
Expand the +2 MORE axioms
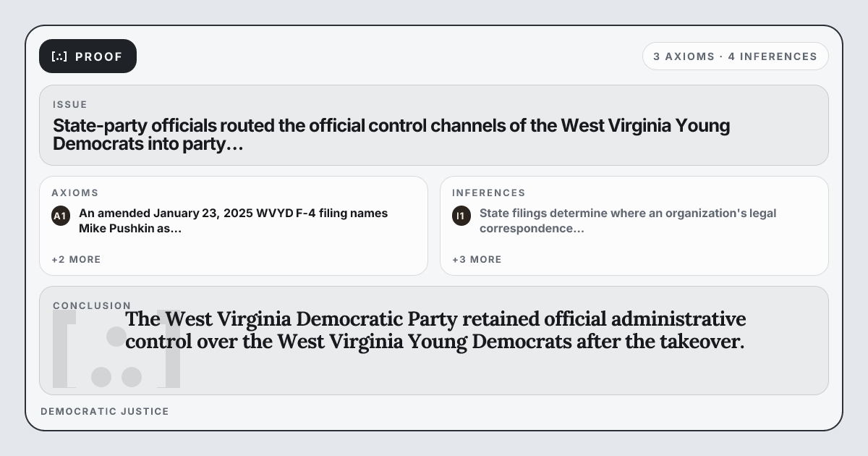76,259
